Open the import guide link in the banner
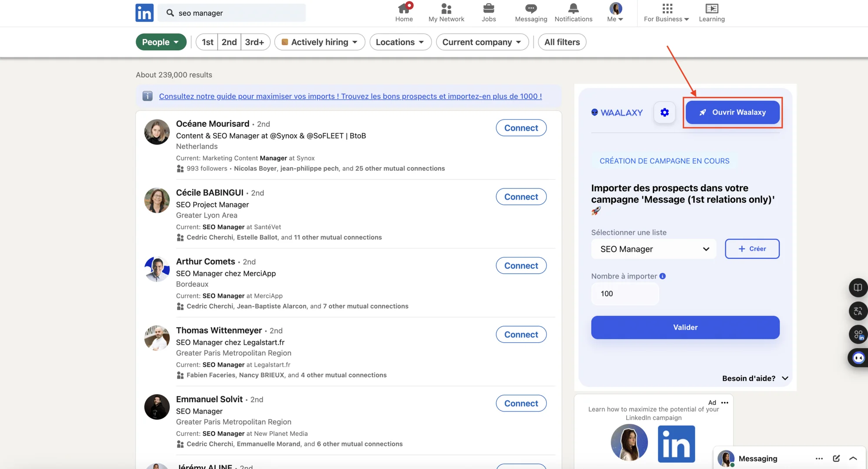Screen dimensions: 868x469 [x=350, y=96]
